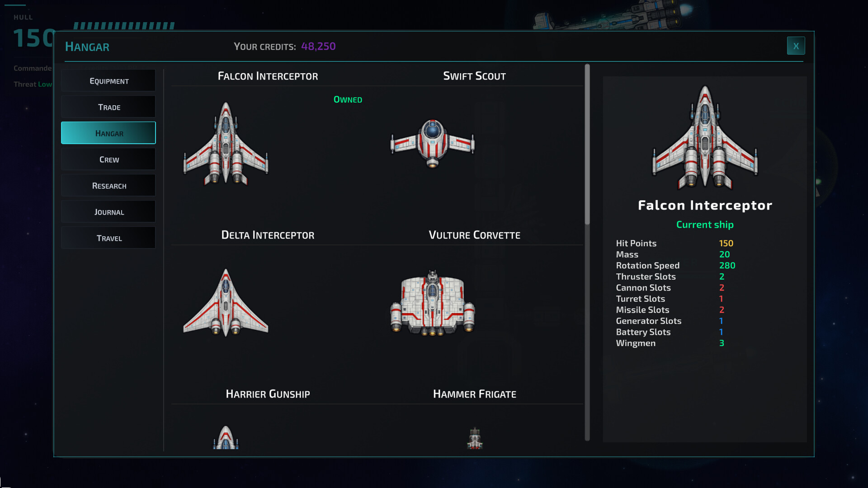Select the Hammer Frigate ship image
The width and height of the screenshot is (868, 488).
(475, 438)
